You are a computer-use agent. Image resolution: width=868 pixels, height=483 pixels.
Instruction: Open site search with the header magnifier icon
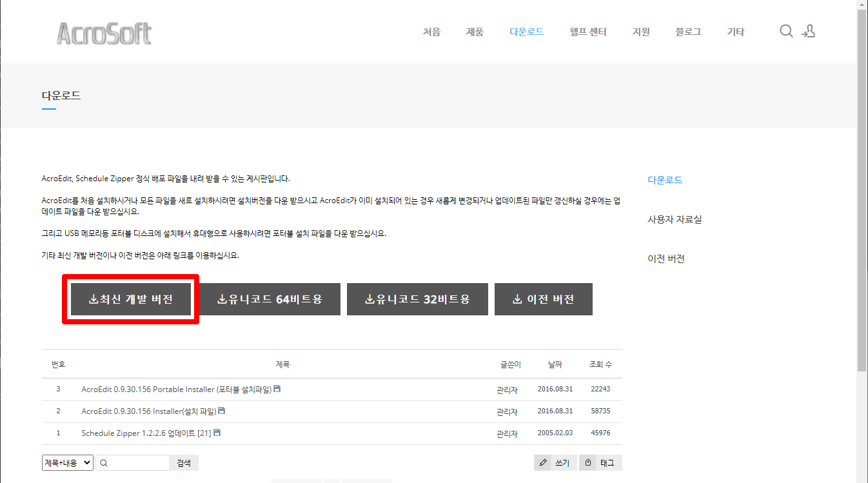pos(786,32)
